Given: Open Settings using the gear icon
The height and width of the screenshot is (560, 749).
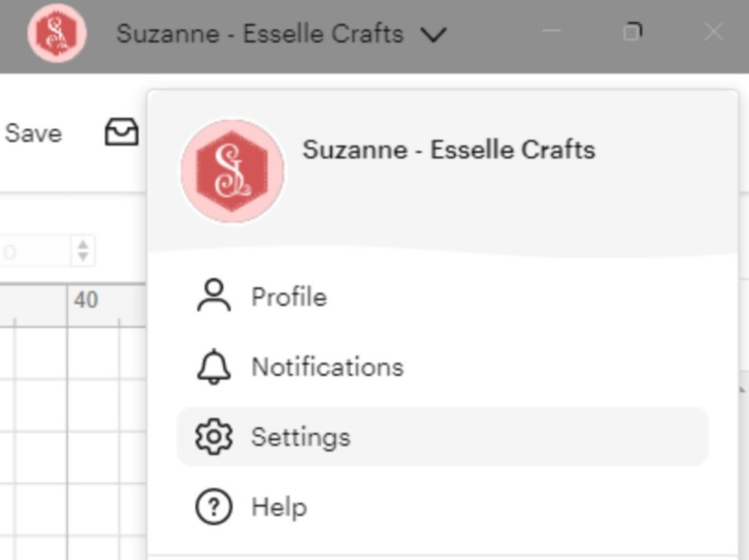Looking at the screenshot, I should 212,436.
